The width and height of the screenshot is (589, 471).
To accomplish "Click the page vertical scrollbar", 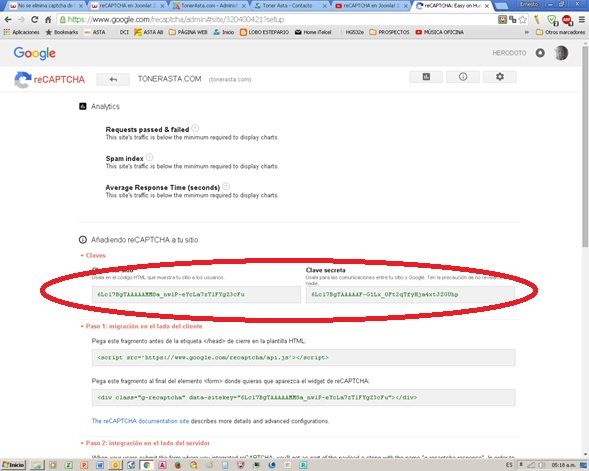I will point(585,146).
